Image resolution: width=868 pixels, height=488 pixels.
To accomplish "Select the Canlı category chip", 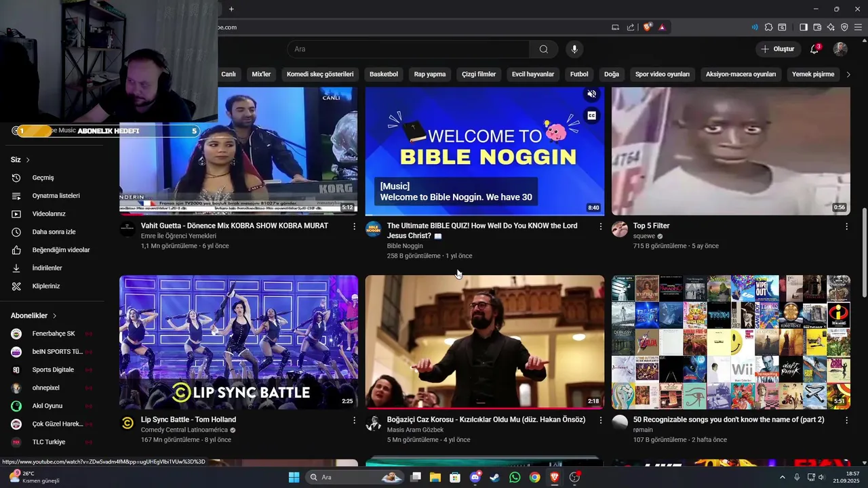I will pos(229,74).
